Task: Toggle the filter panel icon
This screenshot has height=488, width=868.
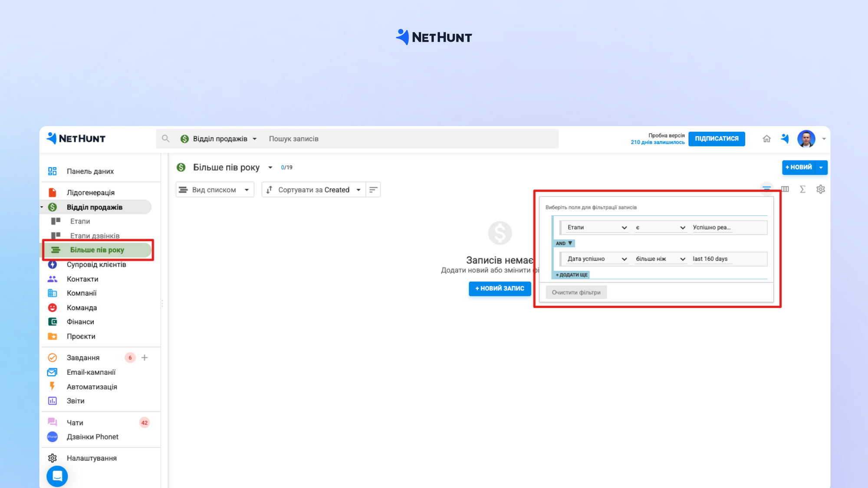Action: click(x=767, y=189)
